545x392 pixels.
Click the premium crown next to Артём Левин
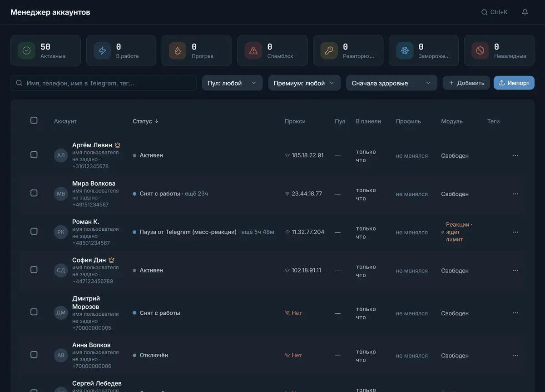click(118, 145)
